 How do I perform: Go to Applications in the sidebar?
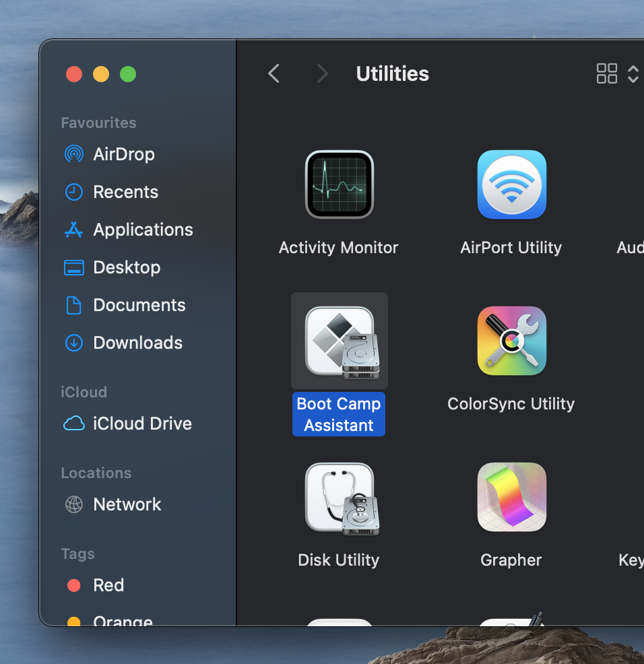click(143, 230)
